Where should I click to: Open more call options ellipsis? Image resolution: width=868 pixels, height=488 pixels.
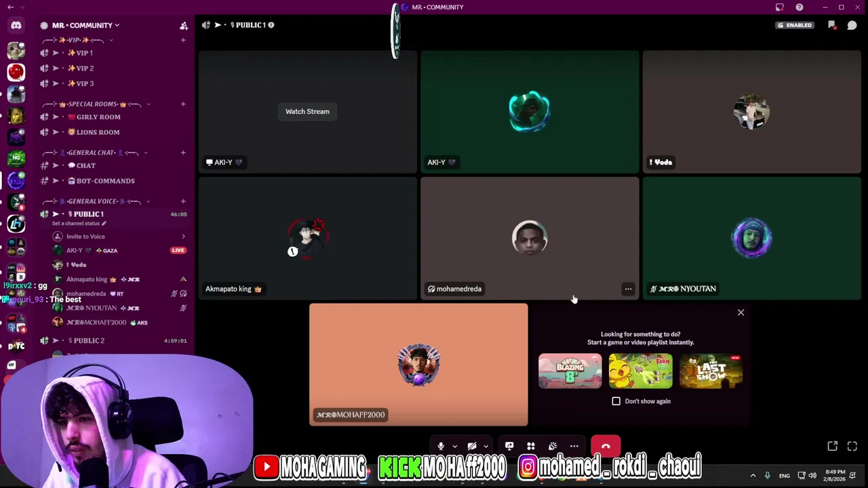574,447
